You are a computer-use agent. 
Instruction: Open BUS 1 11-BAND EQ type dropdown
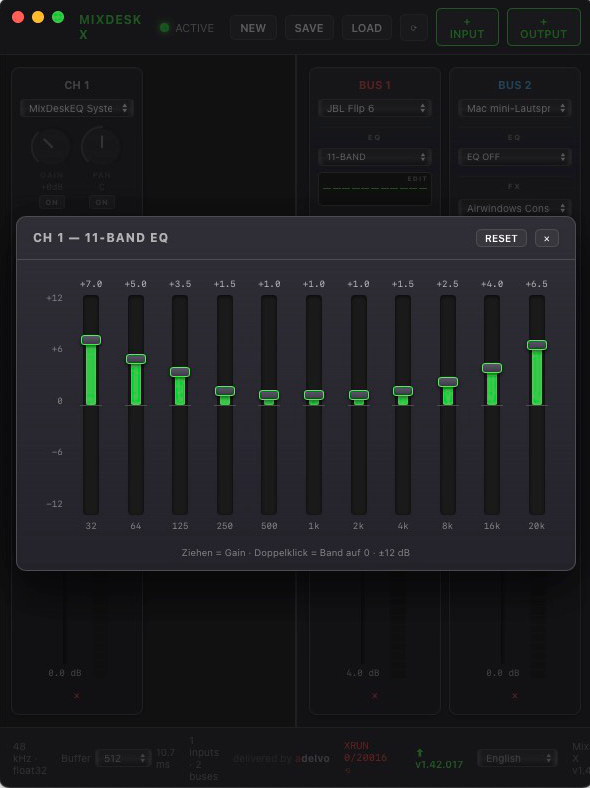(x=375, y=157)
